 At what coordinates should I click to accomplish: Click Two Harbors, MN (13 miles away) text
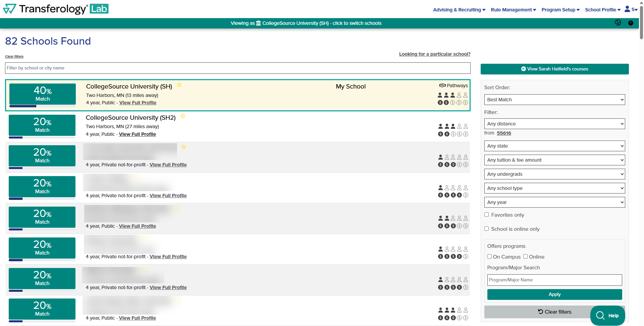(122, 95)
